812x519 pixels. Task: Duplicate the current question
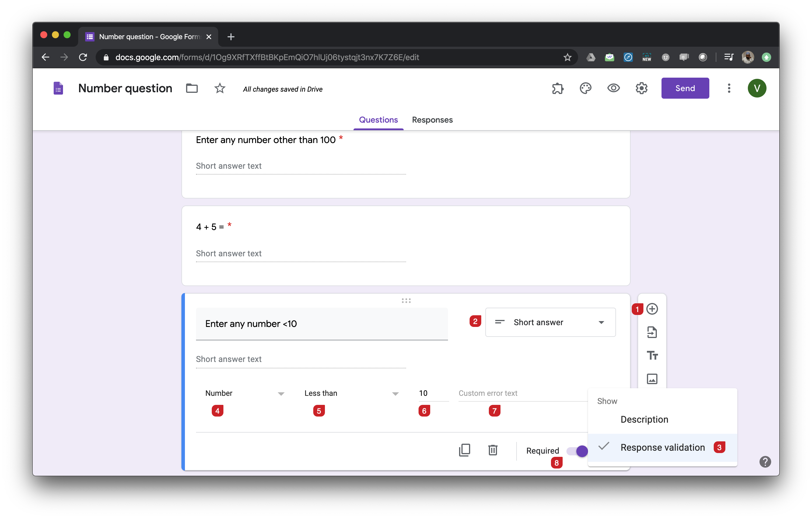(x=464, y=450)
